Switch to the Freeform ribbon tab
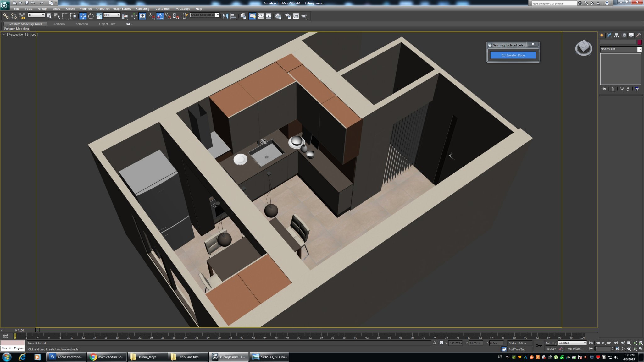644x362 pixels. [59, 24]
